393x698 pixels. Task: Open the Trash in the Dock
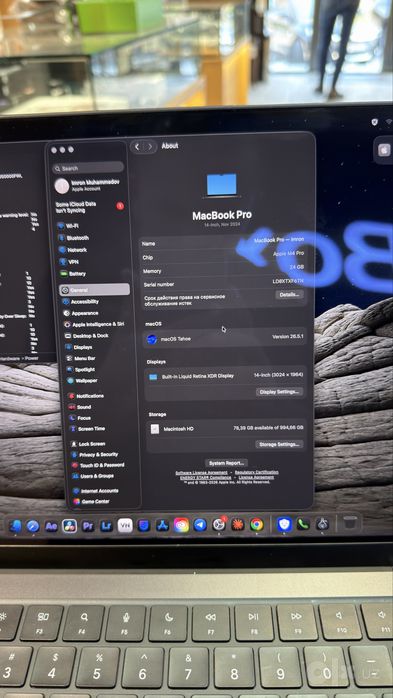(351, 524)
